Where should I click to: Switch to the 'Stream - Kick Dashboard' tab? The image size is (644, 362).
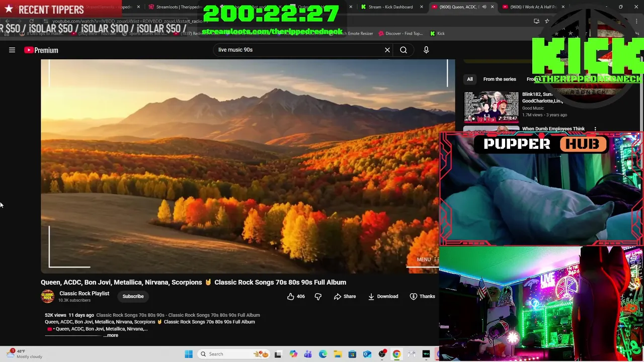[390, 7]
